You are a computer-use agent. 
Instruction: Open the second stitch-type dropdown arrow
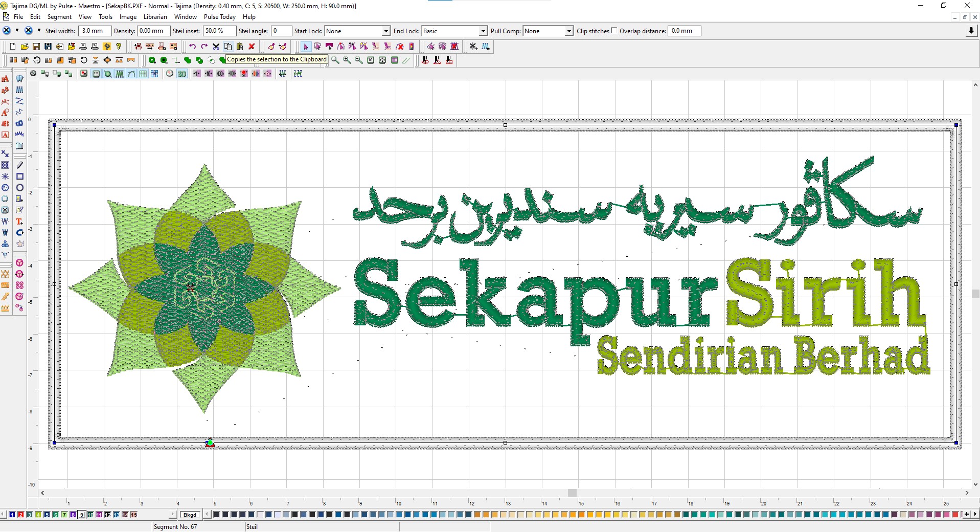39,31
